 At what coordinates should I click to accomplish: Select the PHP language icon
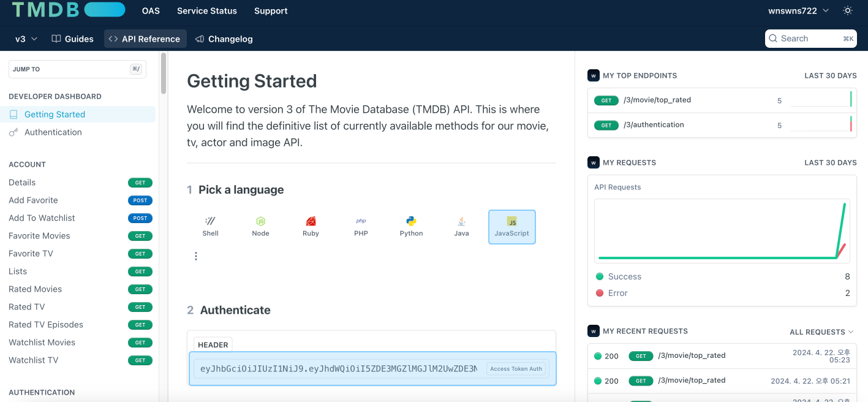coord(361,227)
